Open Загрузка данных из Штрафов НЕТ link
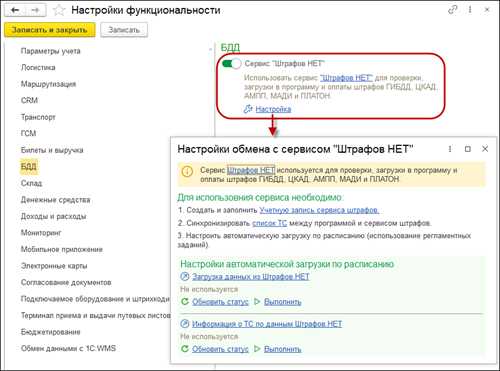500x371 pixels. coord(251,276)
